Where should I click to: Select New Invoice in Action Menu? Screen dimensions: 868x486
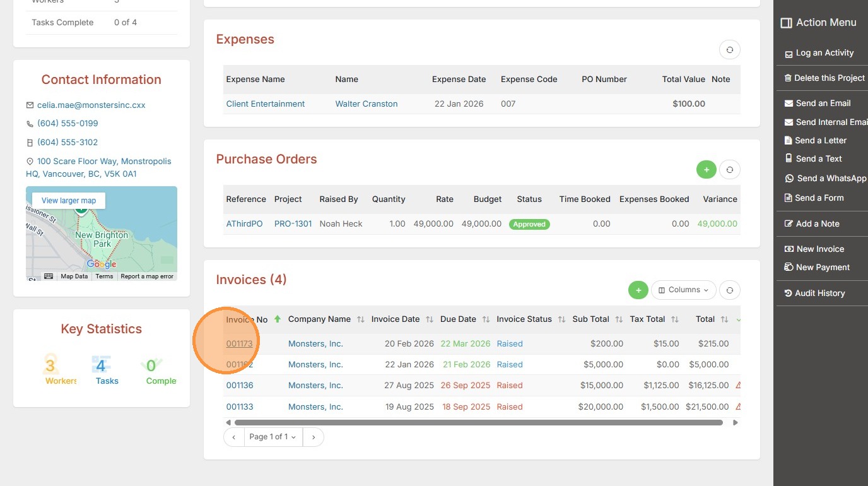point(819,249)
